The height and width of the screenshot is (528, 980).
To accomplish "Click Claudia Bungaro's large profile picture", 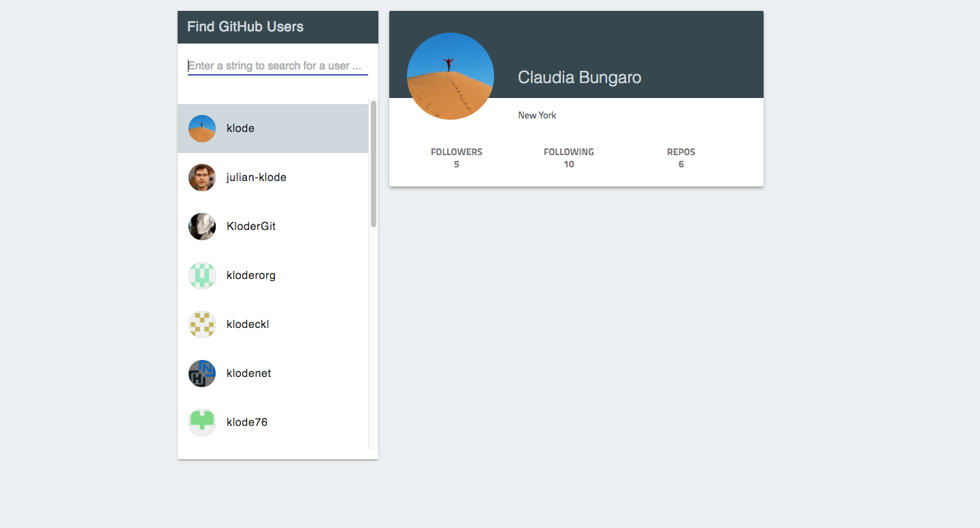I will click(451, 76).
